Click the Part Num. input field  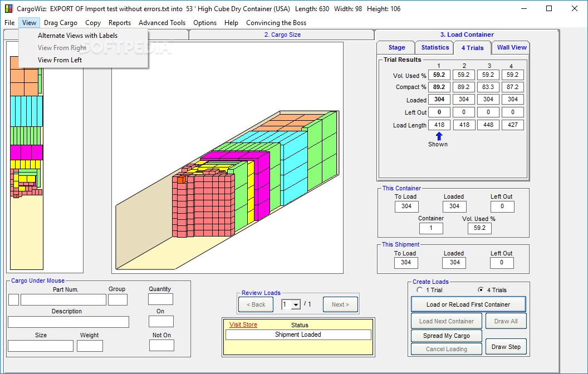pyautogui.click(x=63, y=300)
